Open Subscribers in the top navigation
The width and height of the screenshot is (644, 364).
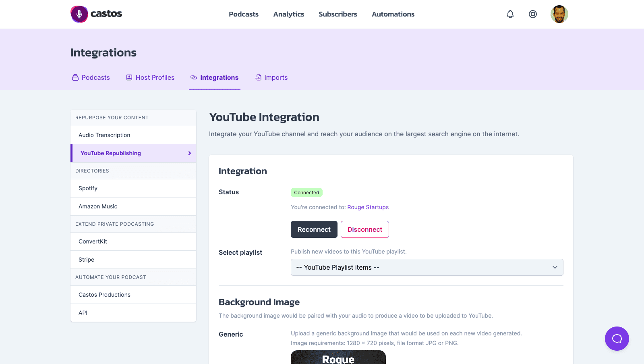click(x=338, y=14)
